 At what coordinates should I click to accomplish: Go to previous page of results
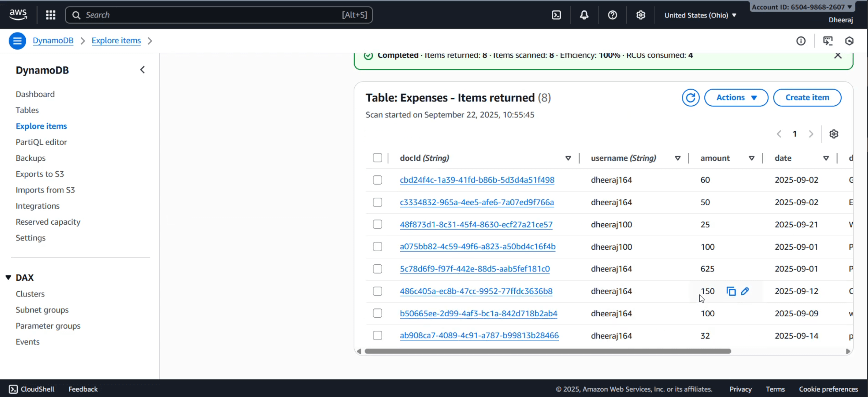click(x=779, y=134)
